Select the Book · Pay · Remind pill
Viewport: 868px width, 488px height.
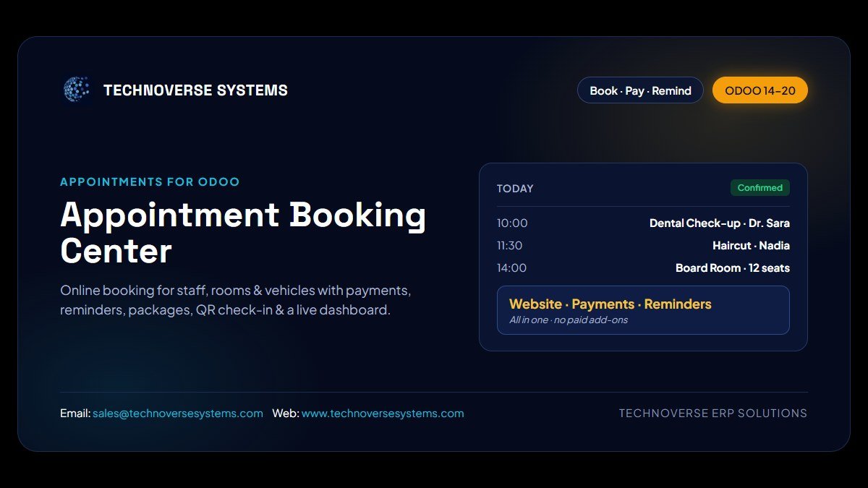640,90
